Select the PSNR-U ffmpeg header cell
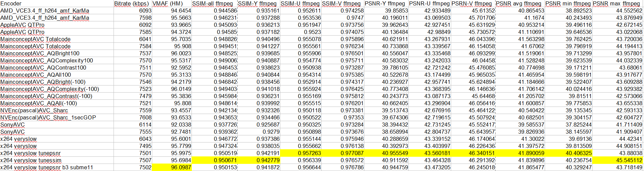644x171 pixels. coord(430,3)
